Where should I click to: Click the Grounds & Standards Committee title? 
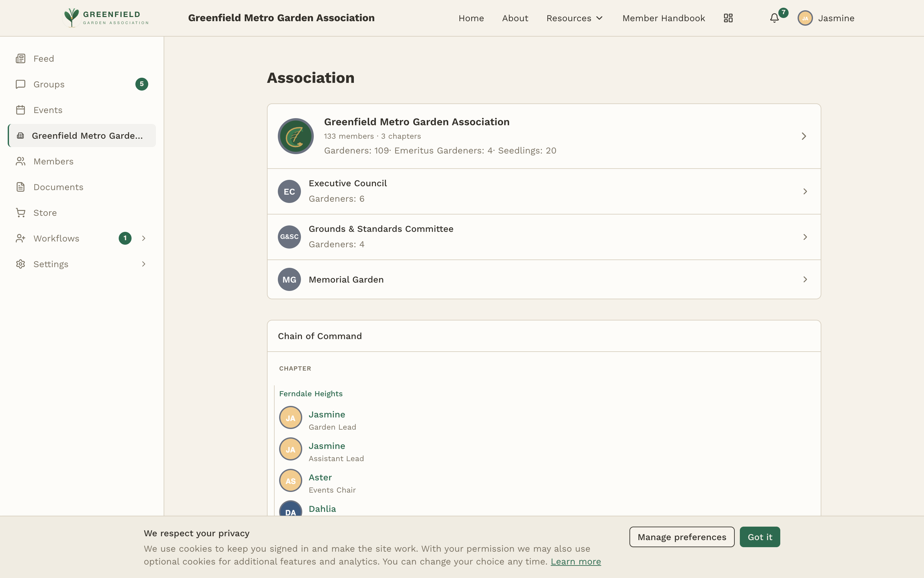tap(381, 229)
